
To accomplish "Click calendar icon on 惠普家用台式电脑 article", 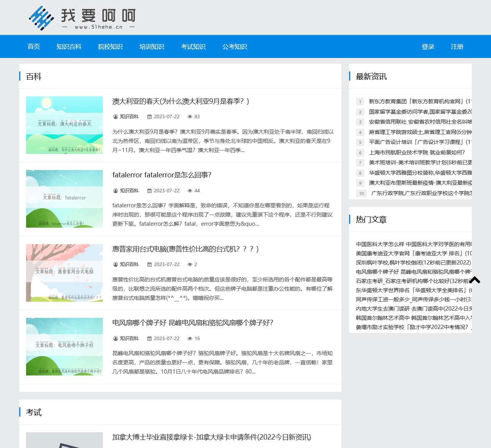I will 150,265.
